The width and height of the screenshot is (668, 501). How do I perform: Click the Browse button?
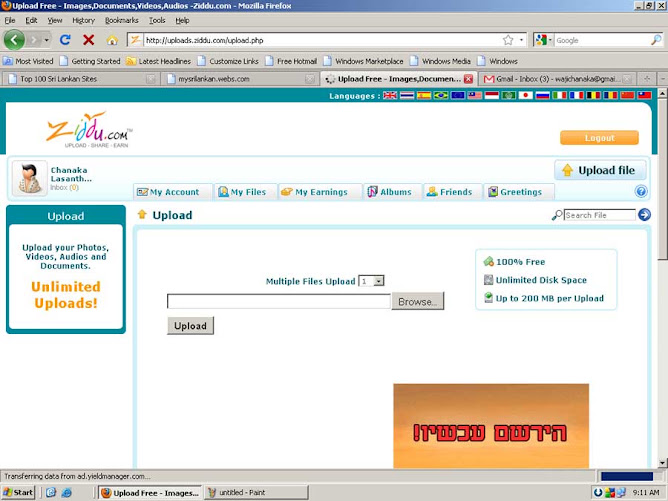coord(418,301)
